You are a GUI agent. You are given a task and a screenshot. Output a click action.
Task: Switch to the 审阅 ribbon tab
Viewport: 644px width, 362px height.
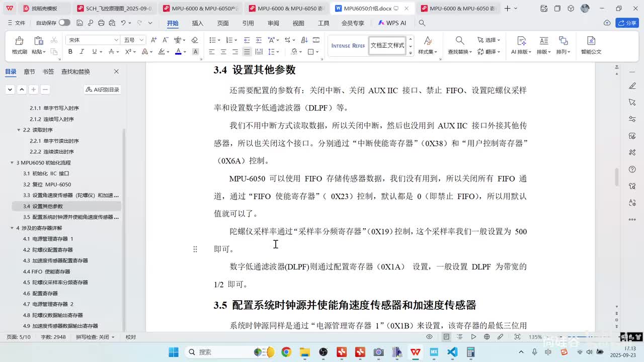273,23
